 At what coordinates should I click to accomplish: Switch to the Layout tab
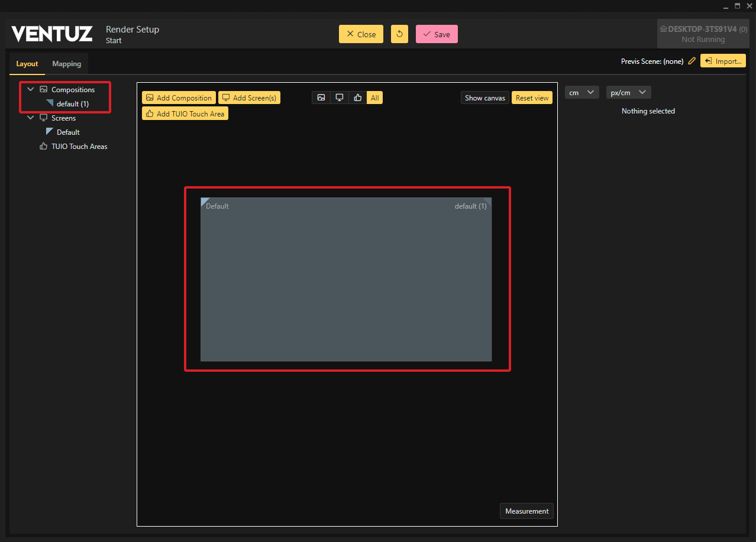27,64
